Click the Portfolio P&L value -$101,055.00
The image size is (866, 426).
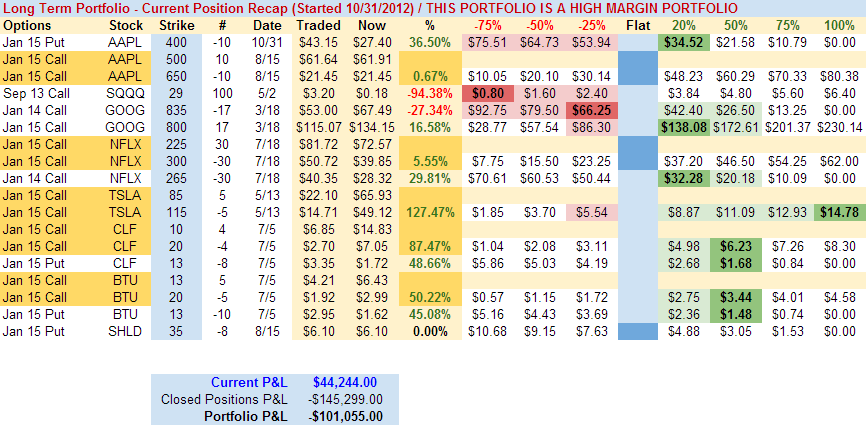coord(345,416)
